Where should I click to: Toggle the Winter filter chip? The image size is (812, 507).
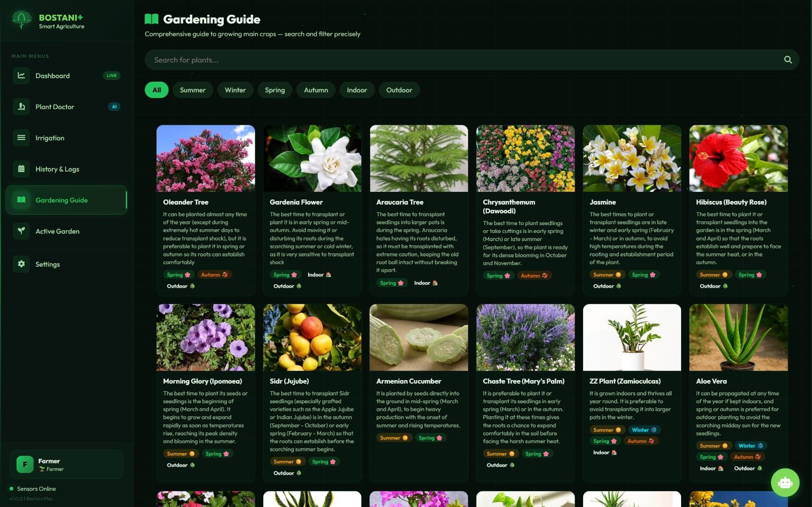(235, 90)
